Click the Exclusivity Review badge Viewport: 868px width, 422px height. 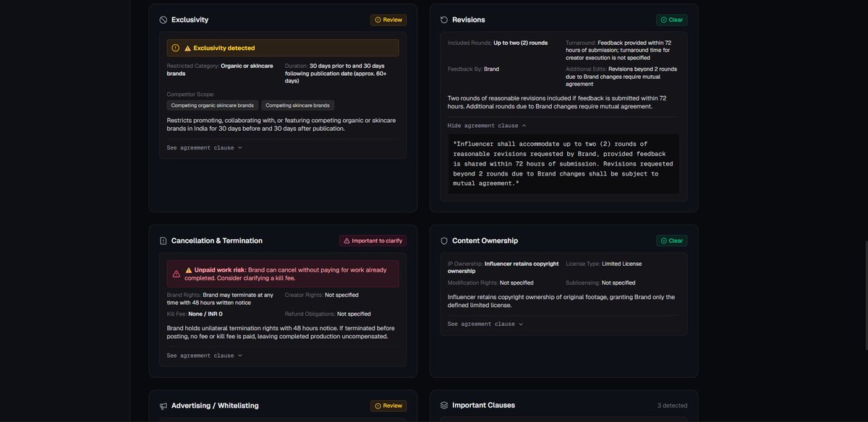coord(388,20)
